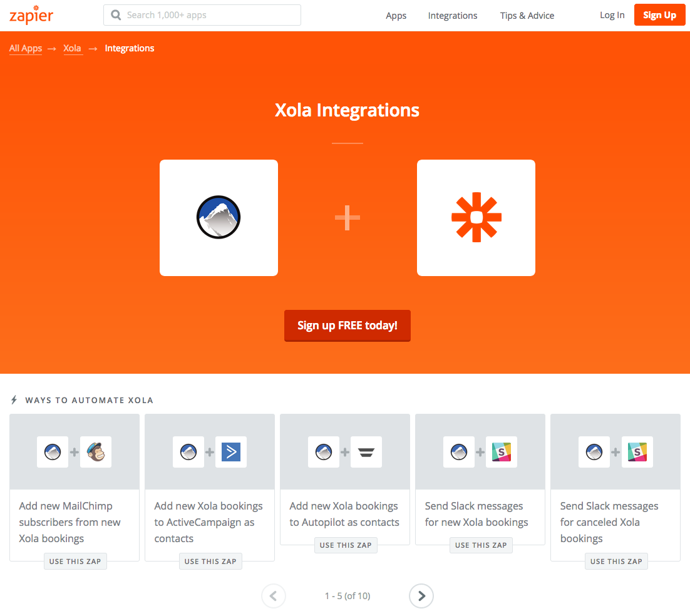690x616 pixels.
Task: Click the 'WAYS TO AUTOMATE XOLA' heading
Action: pos(89,401)
